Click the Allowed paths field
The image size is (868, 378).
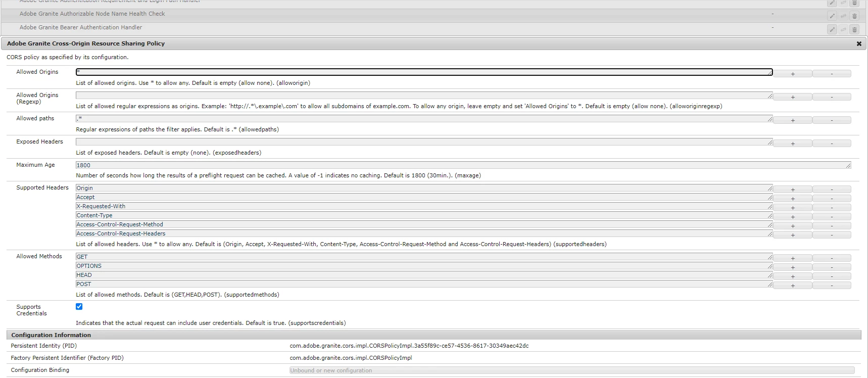point(424,118)
